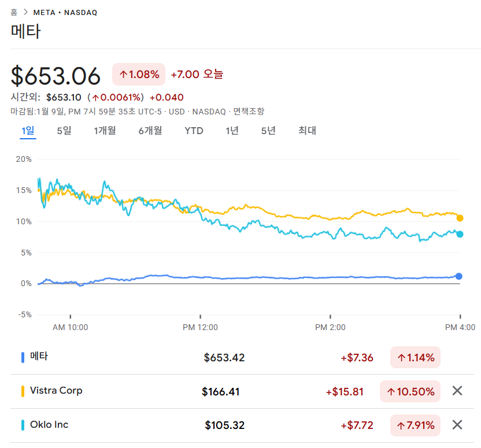Click the blue color marker beside 메타

pyautogui.click(x=23, y=357)
